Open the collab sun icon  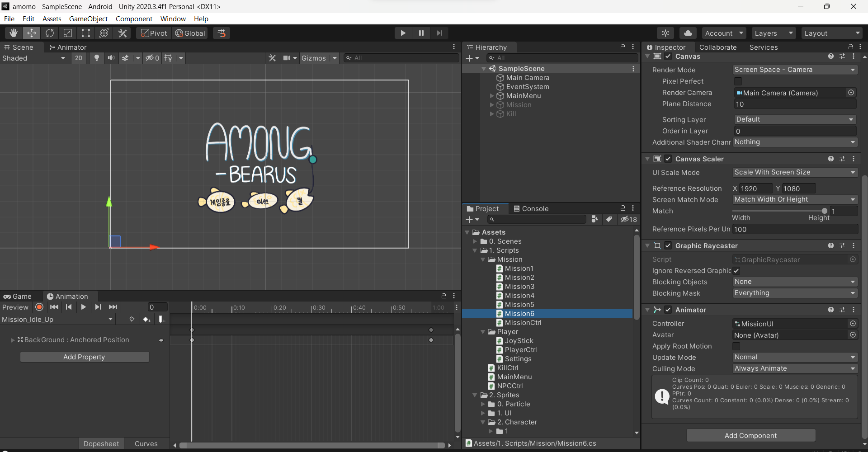(665, 33)
